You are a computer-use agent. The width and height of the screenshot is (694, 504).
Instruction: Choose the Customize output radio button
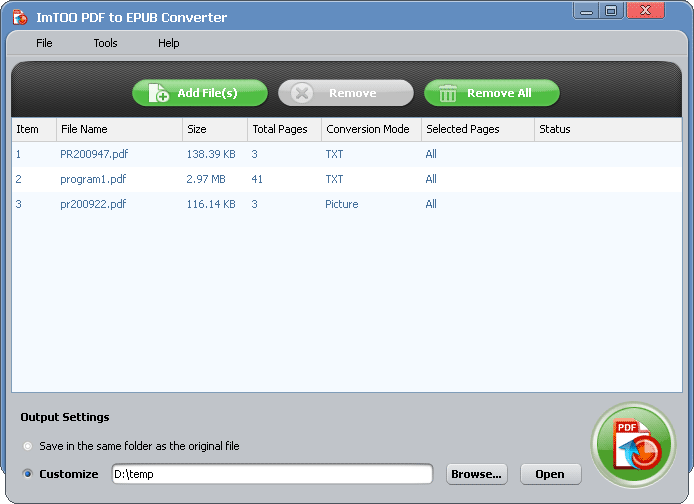[x=28, y=474]
